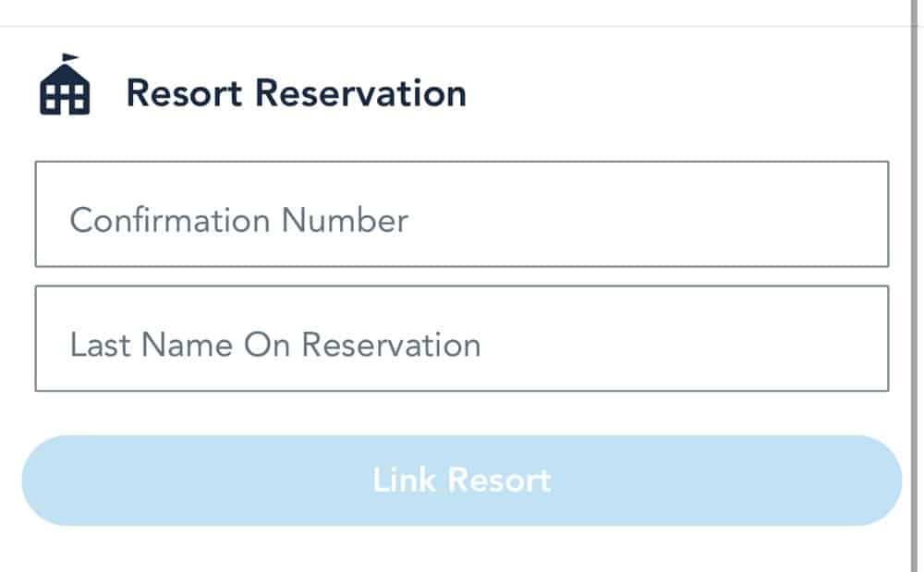The width and height of the screenshot is (924, 572).
Task: Place cursor in the confirmation number box
Action: [x=462, y=213]
